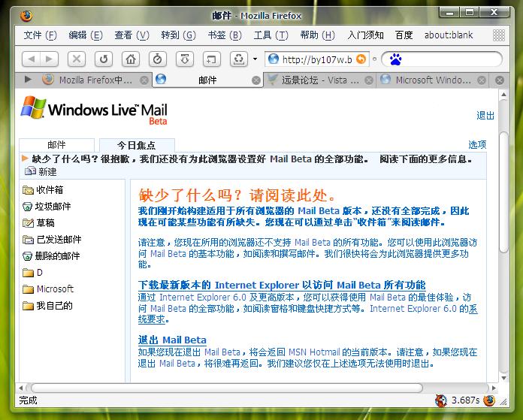Screen dimensions: 523x420
Task: Open the 已发送邮件 sent folder
Action: [x=52, y=240]
